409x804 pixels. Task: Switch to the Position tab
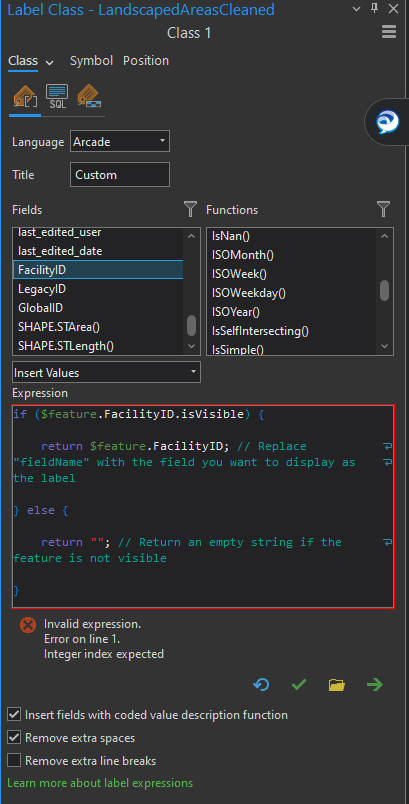[x=146, y=61]
